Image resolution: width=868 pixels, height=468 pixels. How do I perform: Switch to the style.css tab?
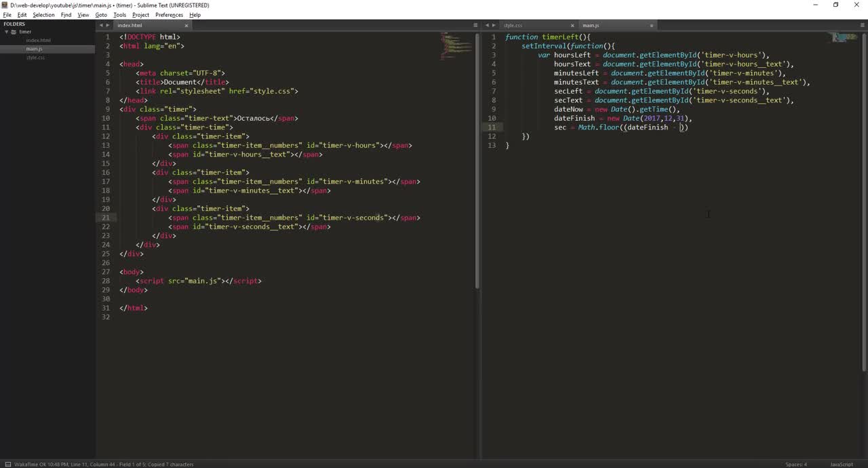tap(513, 25)
